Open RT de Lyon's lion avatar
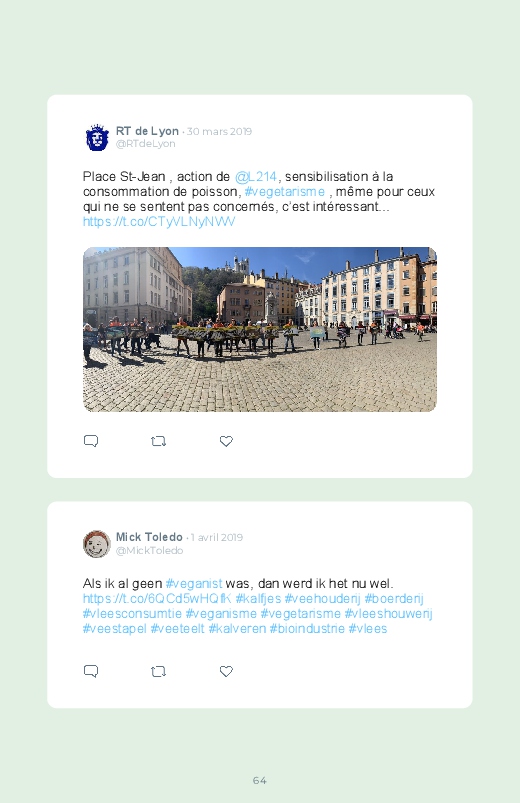The height and width of the screenshot is (803, 520). click(x=97, y=137)
